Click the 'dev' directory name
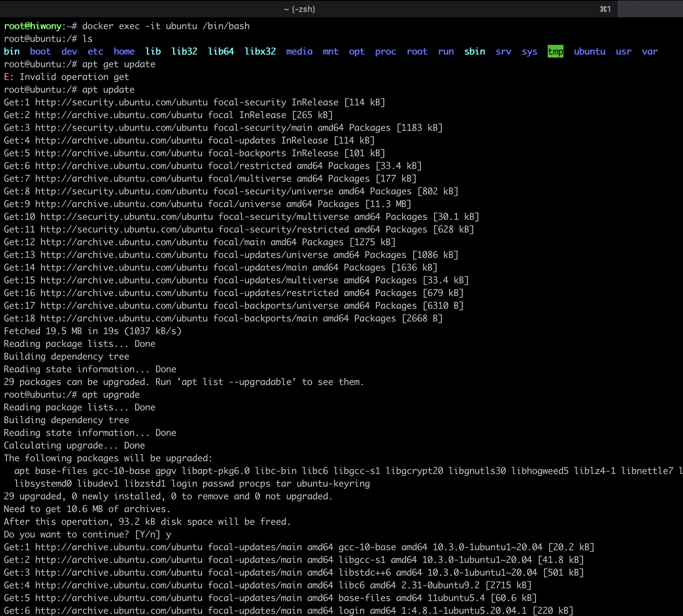The height and width of the screenshot is (616, 683). 69,52
